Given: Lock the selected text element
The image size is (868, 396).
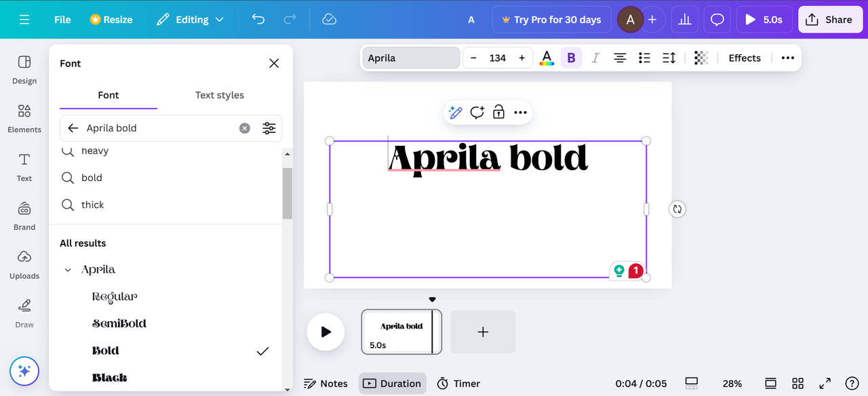Looking at the screenshot, I should pyautogui.click(x=498, y=113).
